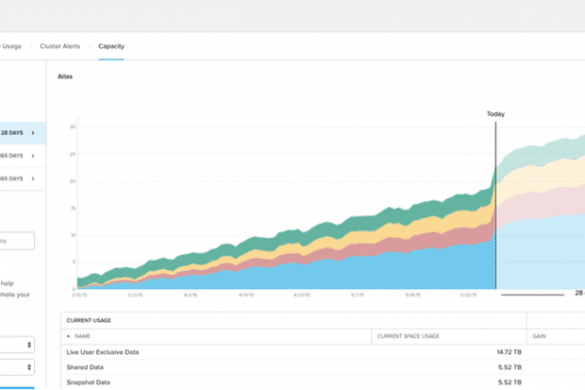Screen dimensions: 585x390
Task: Click the GAIN column header
Action: pos(539,336)
